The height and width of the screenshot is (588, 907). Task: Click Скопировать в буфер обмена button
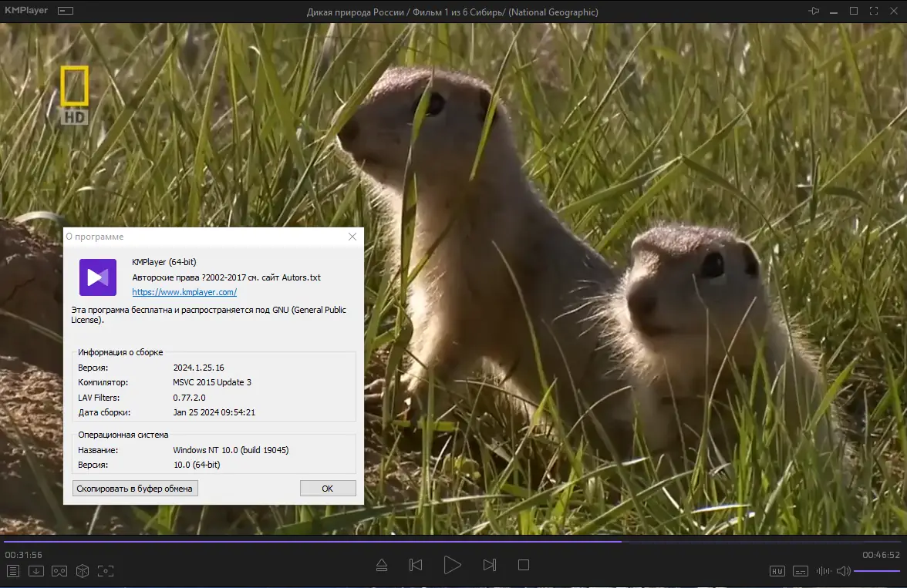tap(135, 488)
